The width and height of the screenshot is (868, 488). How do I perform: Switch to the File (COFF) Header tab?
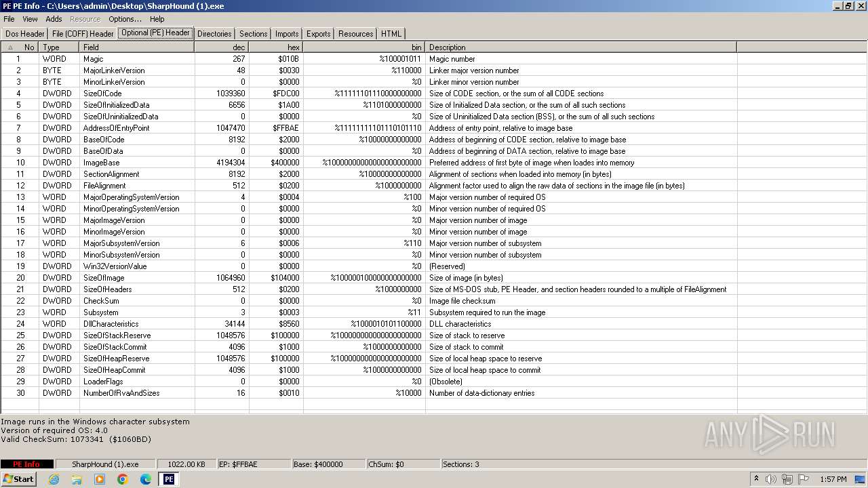(83, 33)
